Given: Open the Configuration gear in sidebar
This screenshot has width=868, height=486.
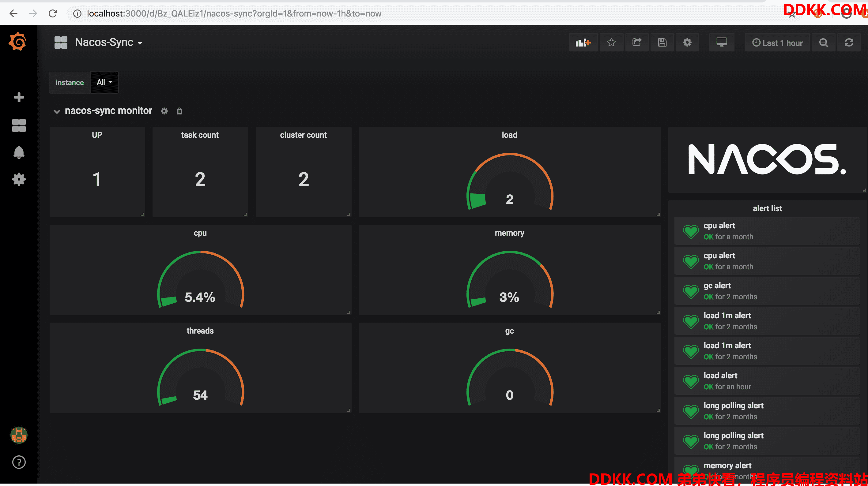Looking at the screenshot, I should click(x=19, y=180).
